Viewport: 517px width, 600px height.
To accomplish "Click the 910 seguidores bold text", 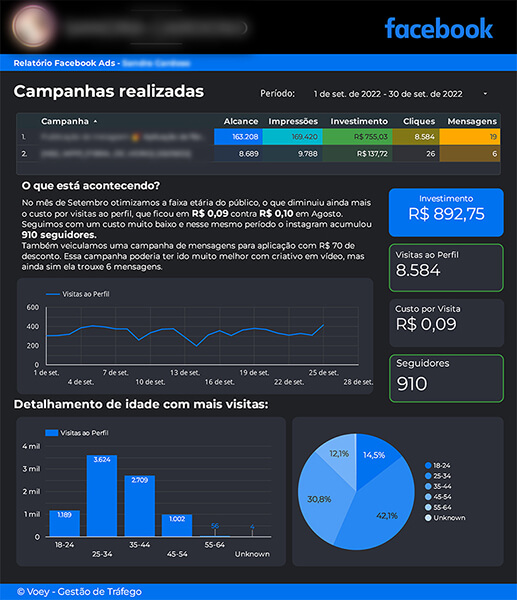I will tap(59, 235).
